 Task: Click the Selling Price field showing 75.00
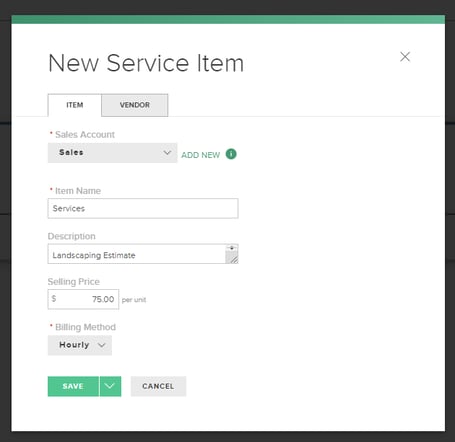point(83,299)
